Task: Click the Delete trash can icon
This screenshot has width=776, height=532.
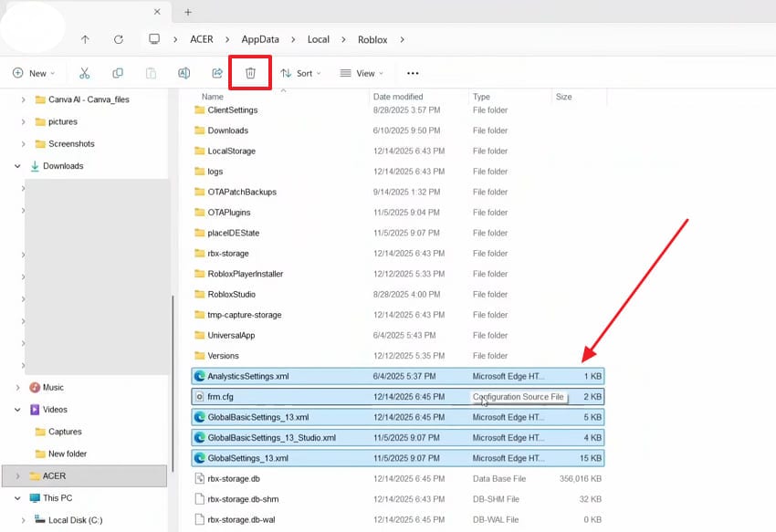Action: (250, 73)
